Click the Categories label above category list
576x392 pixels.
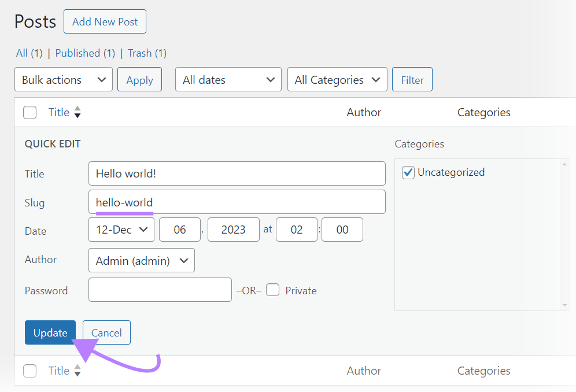coord(419,144)
